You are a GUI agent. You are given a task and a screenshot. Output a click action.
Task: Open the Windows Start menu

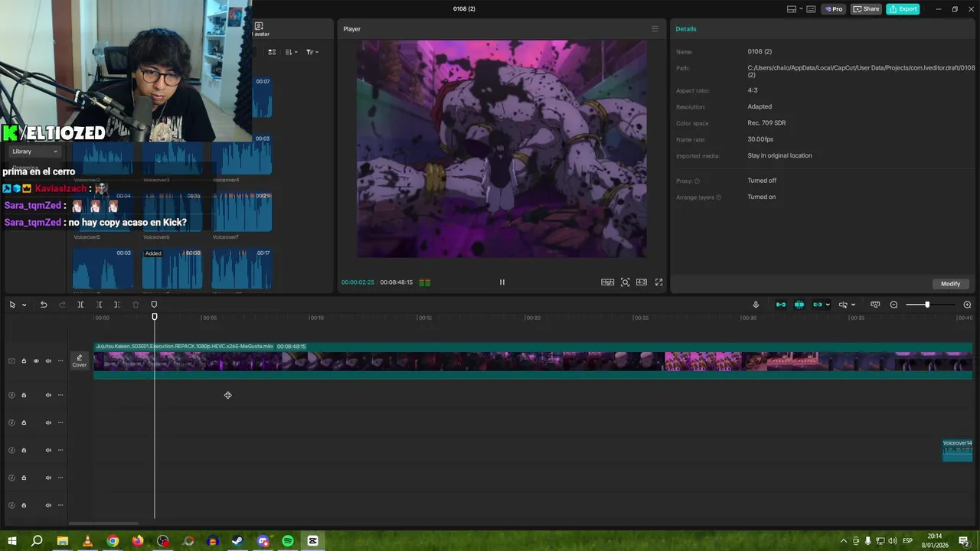coord(12,541)
